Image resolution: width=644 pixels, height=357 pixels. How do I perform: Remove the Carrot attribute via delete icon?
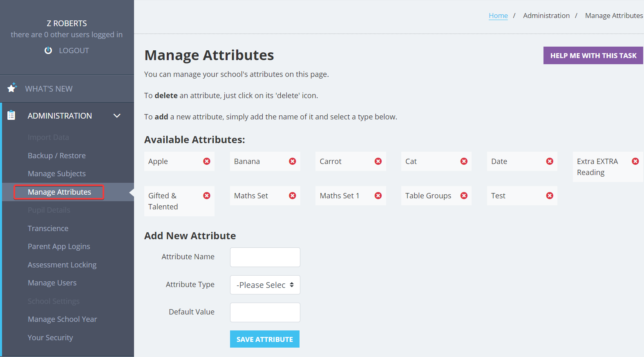378,162
